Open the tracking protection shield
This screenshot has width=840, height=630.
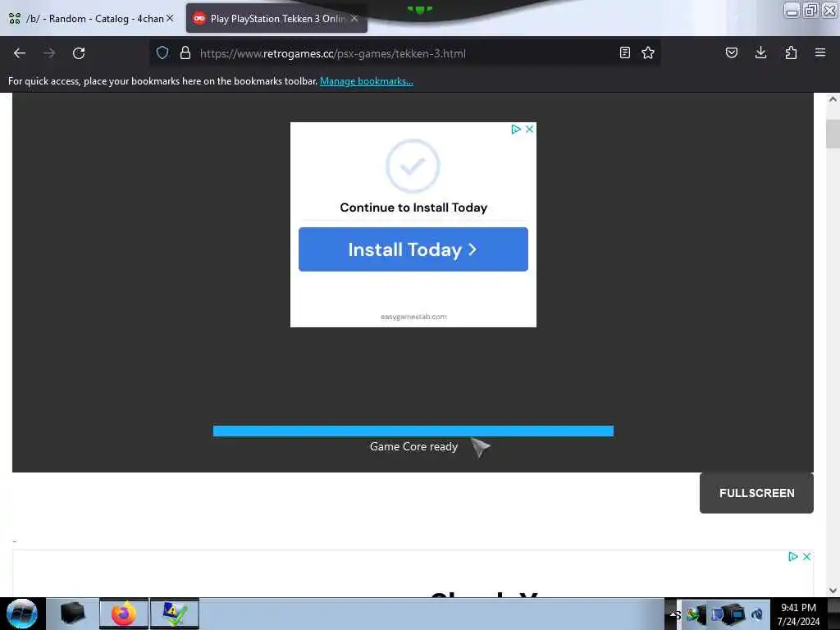point(162,53)
